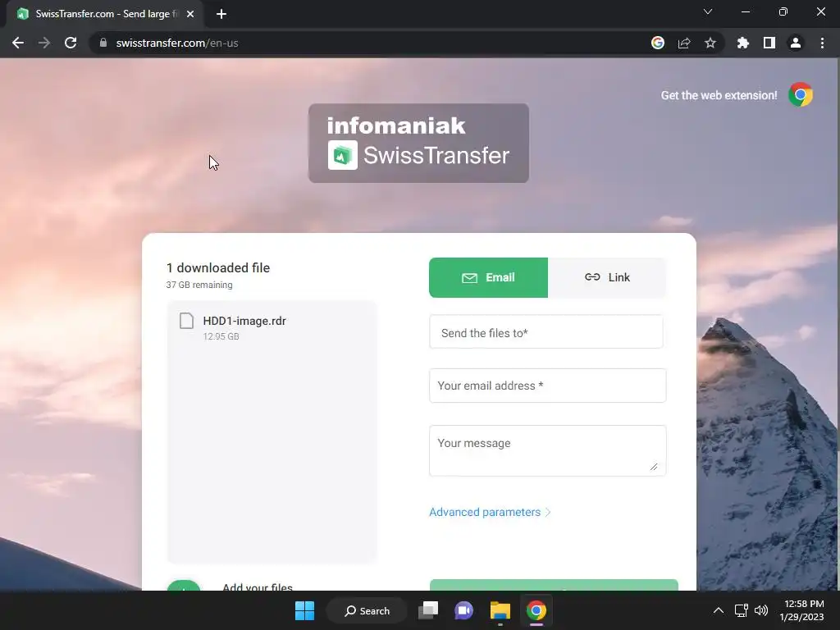Open the Chrome profile icon
Screen dimensions: 840x630
(x=796, y=43)
